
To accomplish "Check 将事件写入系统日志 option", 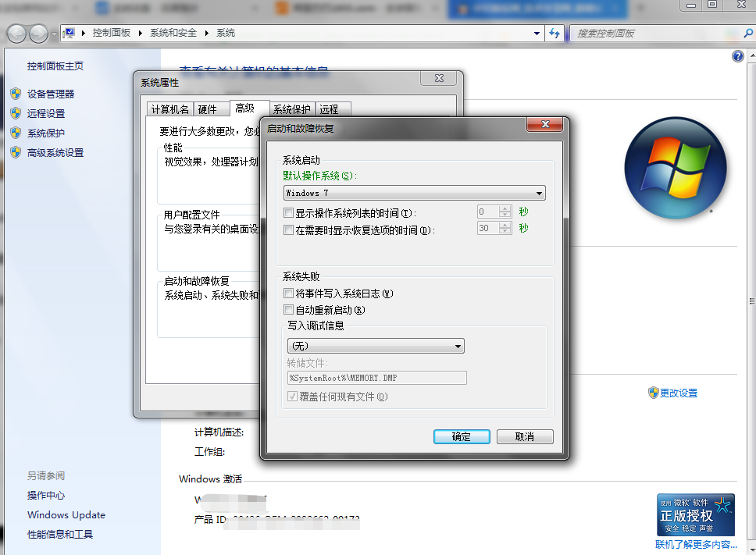I will (x=288, y=293).
